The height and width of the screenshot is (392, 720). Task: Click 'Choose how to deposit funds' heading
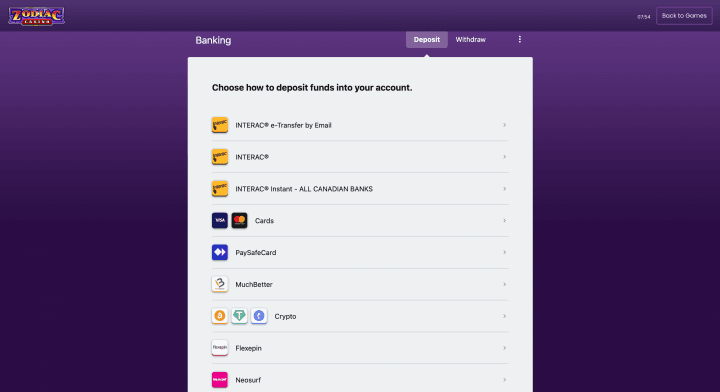pos(312,88)
